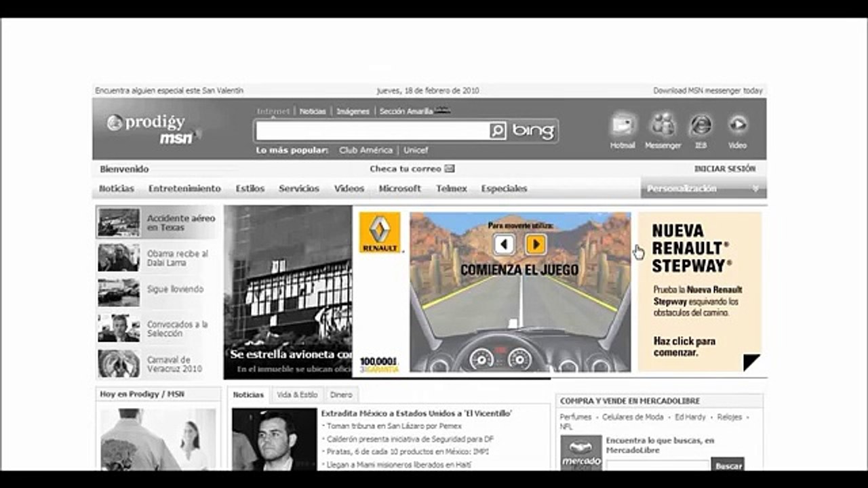Expand the Personalización dropdown
The width and height of the screenshot is (868, 488).
tap(703, 188)
